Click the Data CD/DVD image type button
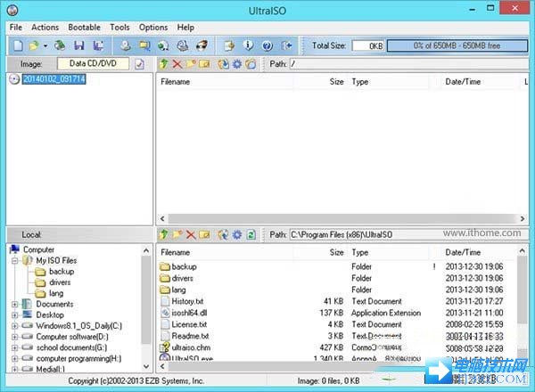The image size is (535, 392). coord(93,64)
